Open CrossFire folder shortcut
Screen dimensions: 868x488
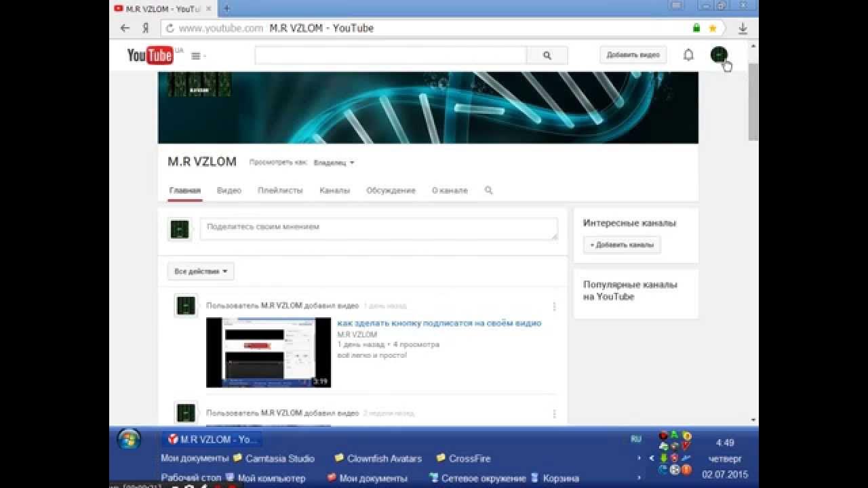(463, 458)
